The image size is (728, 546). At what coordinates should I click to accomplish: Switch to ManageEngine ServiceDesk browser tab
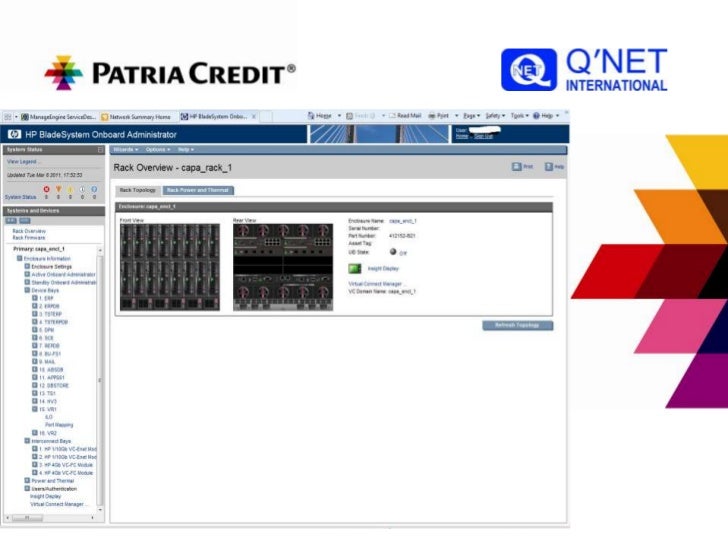(59, 117)
